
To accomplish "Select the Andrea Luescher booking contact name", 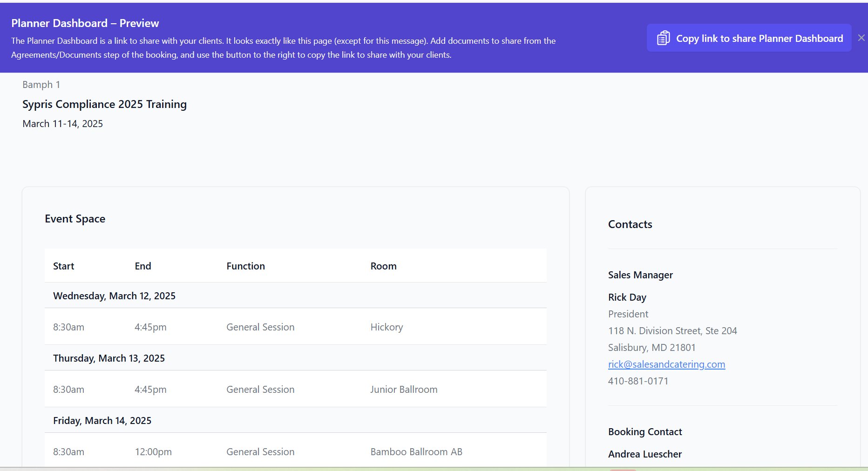I will [644, 454].
